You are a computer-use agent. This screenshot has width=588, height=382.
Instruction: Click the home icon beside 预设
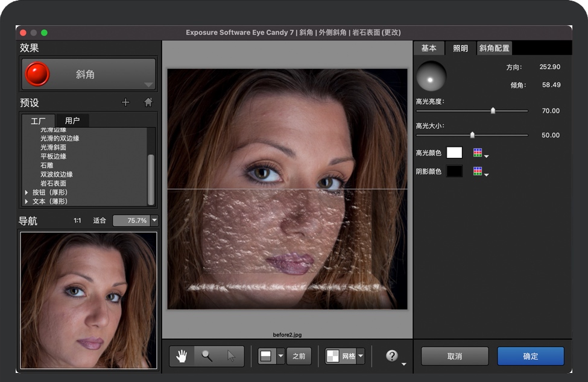(x=148, y=102)
